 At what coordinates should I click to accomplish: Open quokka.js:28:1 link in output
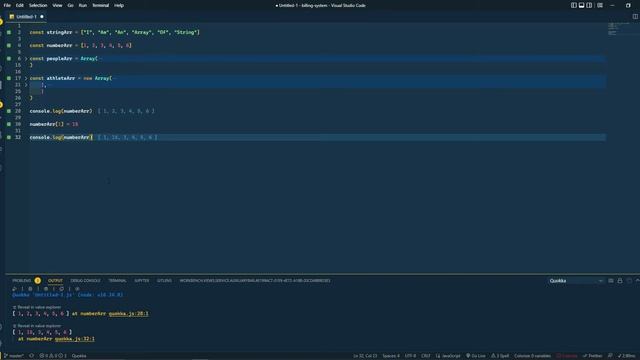pos(129,313)
